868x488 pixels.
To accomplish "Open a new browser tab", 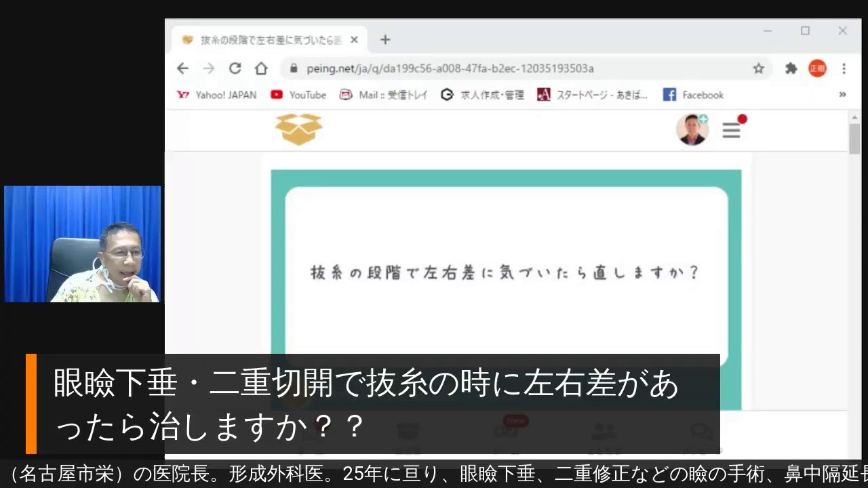I will [385, 40].
